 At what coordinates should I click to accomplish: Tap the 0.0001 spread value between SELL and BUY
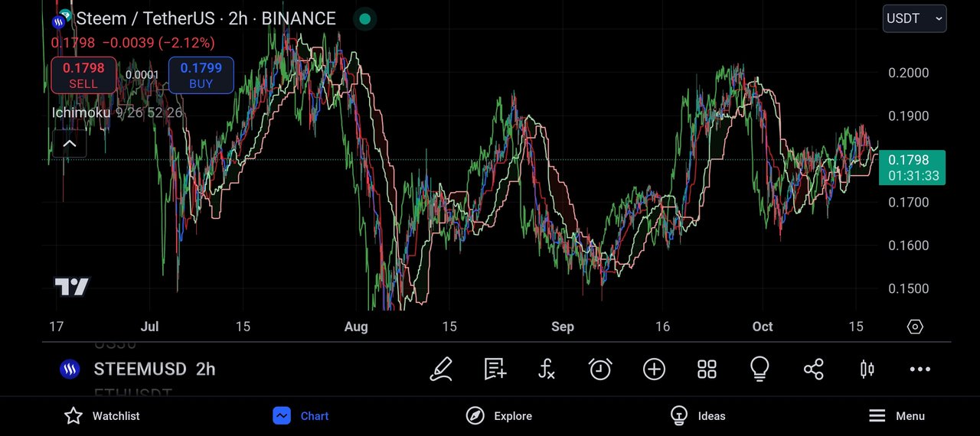click(x=142, y=75)
